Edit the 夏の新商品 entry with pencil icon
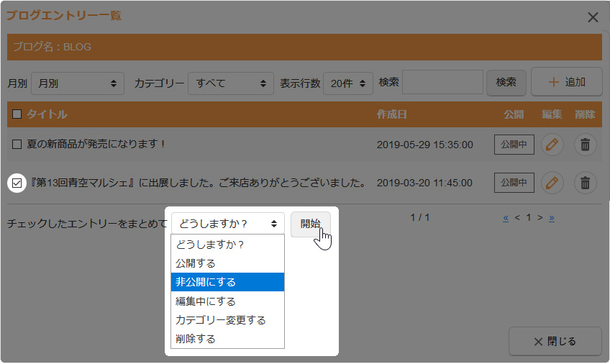This screenshot has height=364, width=610. click(552, 145)
